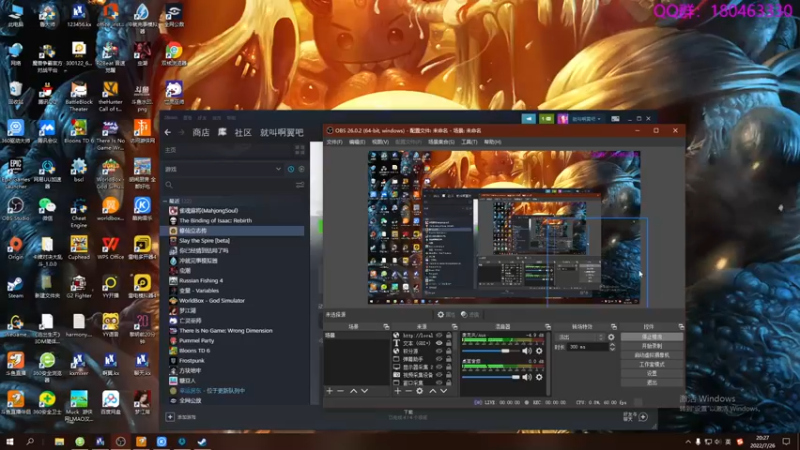Go back in the Steam window
800x450 pixels.
168,133
